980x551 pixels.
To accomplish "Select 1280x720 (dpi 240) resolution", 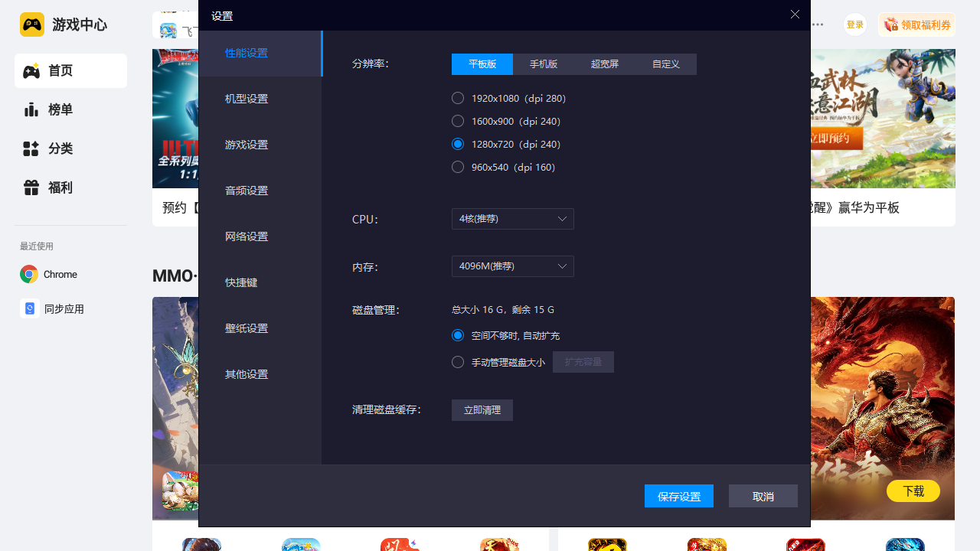I will [507, 144].
